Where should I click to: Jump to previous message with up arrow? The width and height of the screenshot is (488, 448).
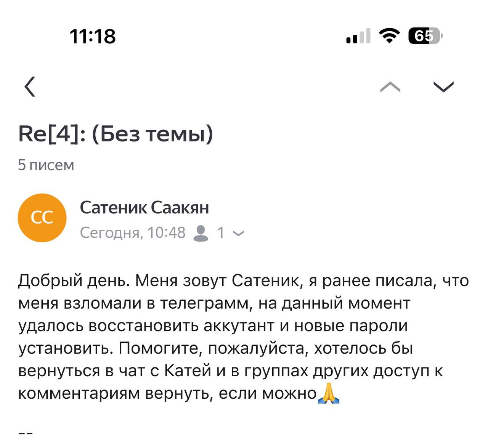(390, 87)
